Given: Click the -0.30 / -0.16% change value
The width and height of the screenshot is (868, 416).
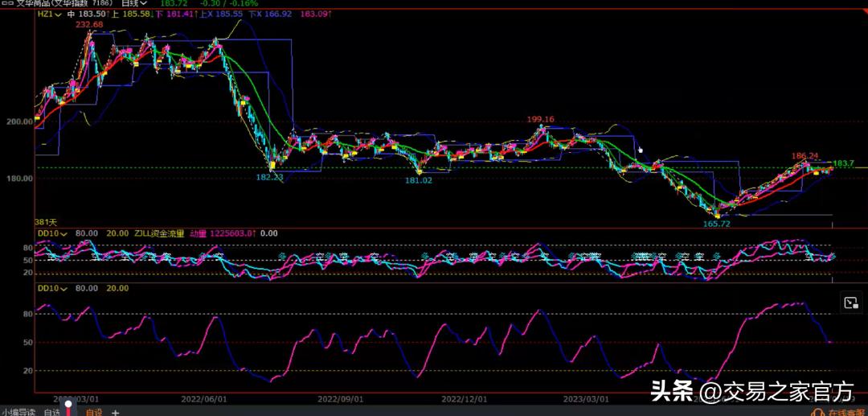Looking at the screenshot, I should click(227, 3).
